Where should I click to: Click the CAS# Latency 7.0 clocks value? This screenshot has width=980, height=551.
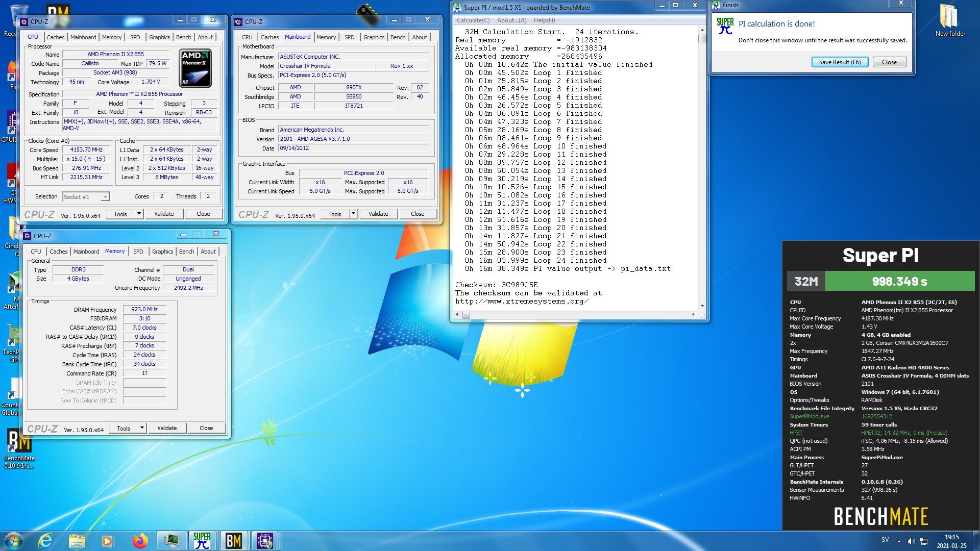tap(144, 328)
